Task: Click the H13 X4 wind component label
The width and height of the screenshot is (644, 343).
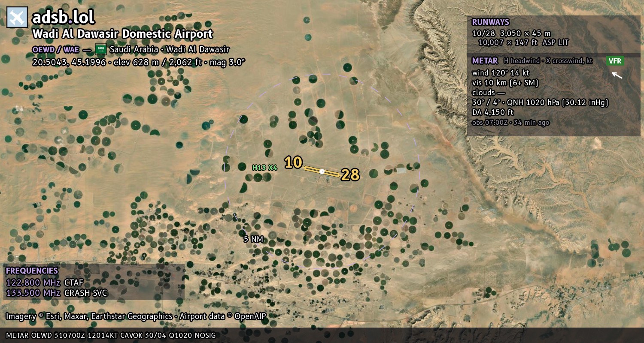Action: (x=264, y=168)
